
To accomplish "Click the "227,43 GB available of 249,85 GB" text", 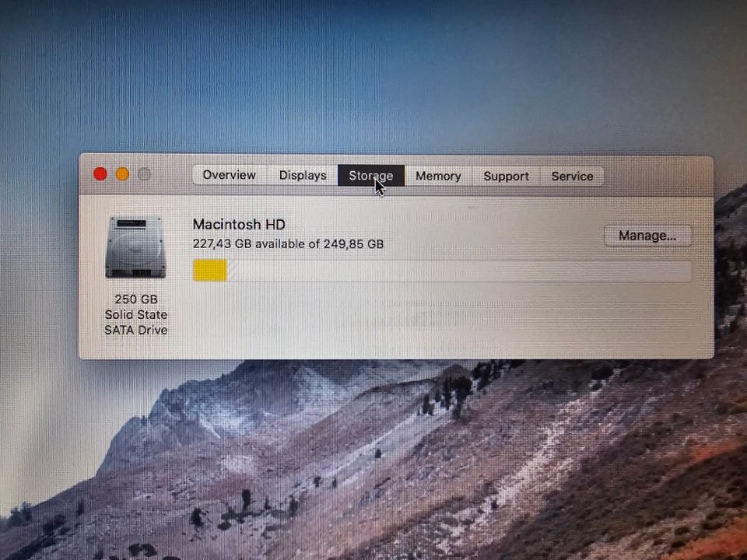I will pos(288,243).
